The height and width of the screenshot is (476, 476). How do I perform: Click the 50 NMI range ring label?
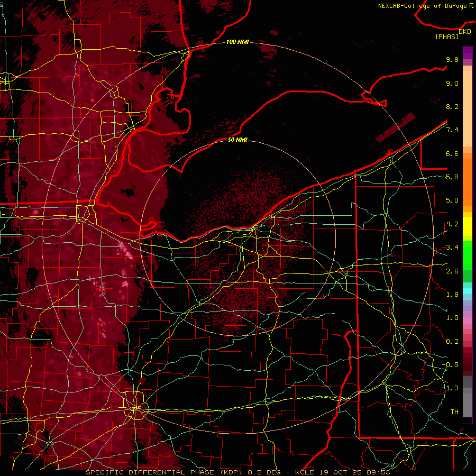pos(237,140)
